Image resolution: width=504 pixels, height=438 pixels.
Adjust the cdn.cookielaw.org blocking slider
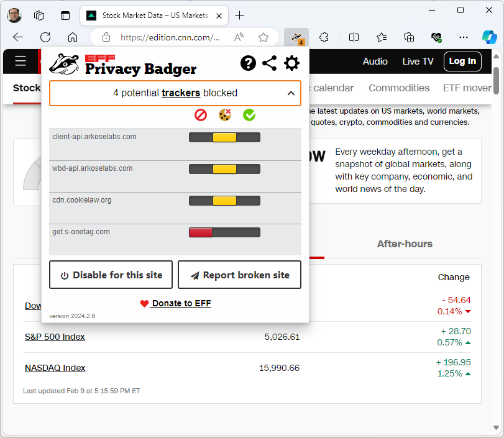pyautogui.click(x=225, y=201)
